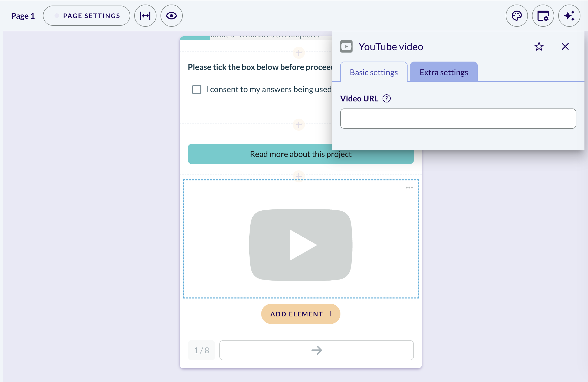The image size is (588, 382).
Task: Click the 1 / 8 page counter
Action: [201, 350]
